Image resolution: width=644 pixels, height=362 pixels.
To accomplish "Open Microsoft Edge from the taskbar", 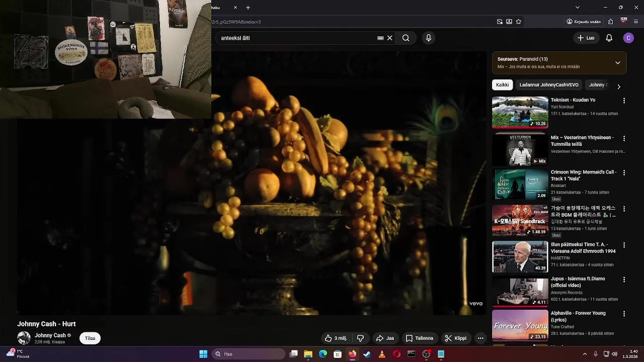I will (323, 354).
